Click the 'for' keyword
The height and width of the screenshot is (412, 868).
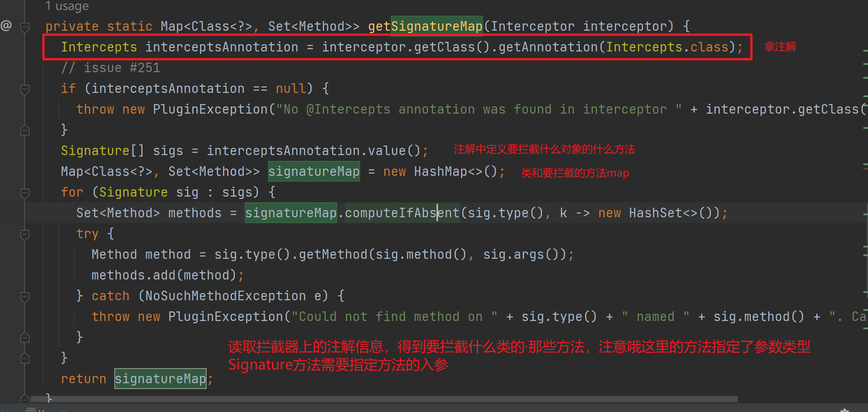[72, 192]
